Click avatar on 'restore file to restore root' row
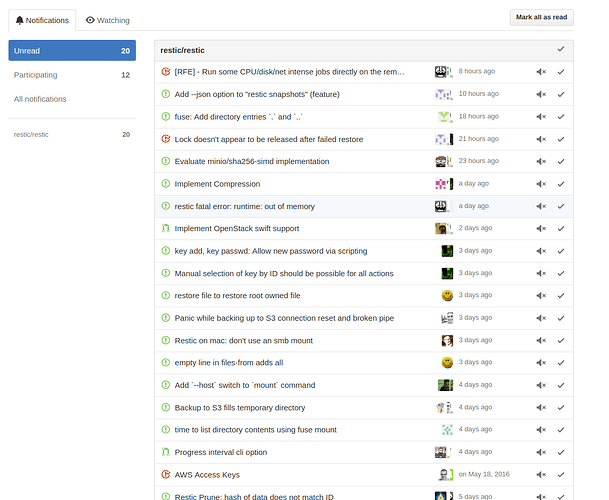 [447, 296]
